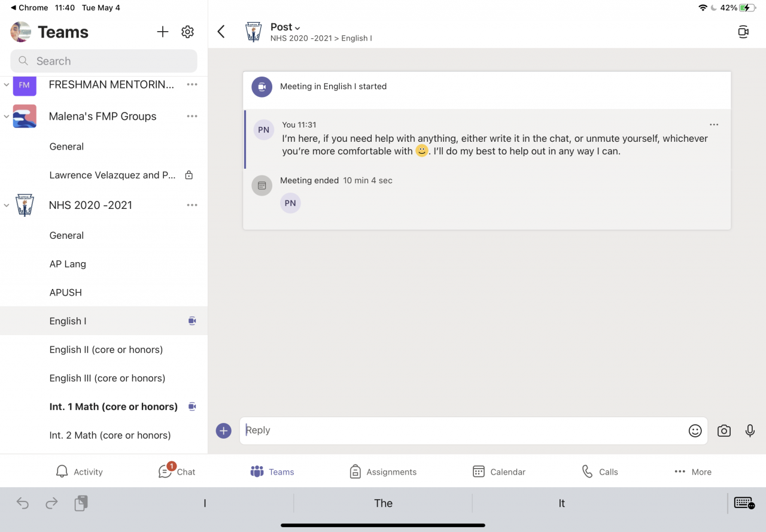Open more options for Malena's FMP Groups
The height and width of the screenshot is (532, 766).
click(192, 116)
